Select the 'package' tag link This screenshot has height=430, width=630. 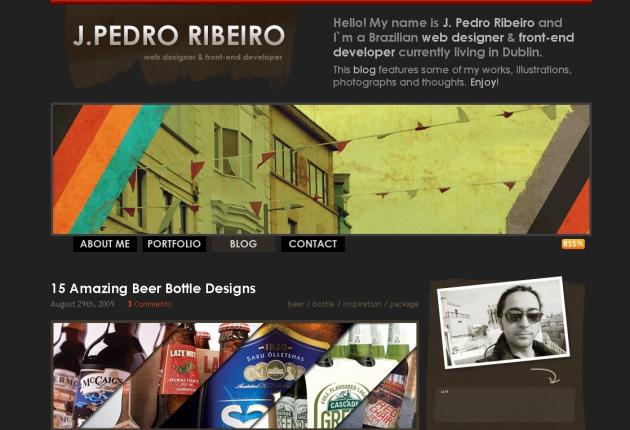point(404,304)
